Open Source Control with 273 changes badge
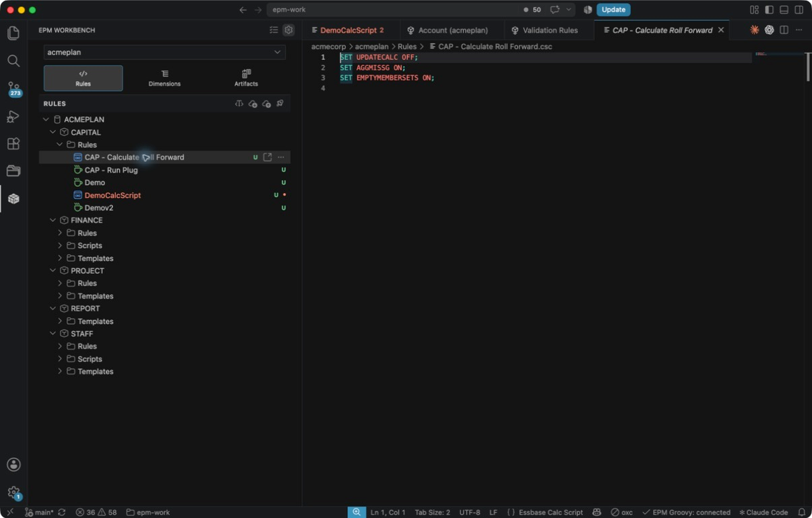 [13, 89]
